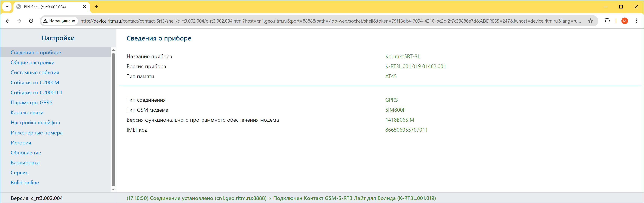644x203 pixels.
Task: Click the modem firmware value '1418B06SIM'
Action: pos(399,120)
